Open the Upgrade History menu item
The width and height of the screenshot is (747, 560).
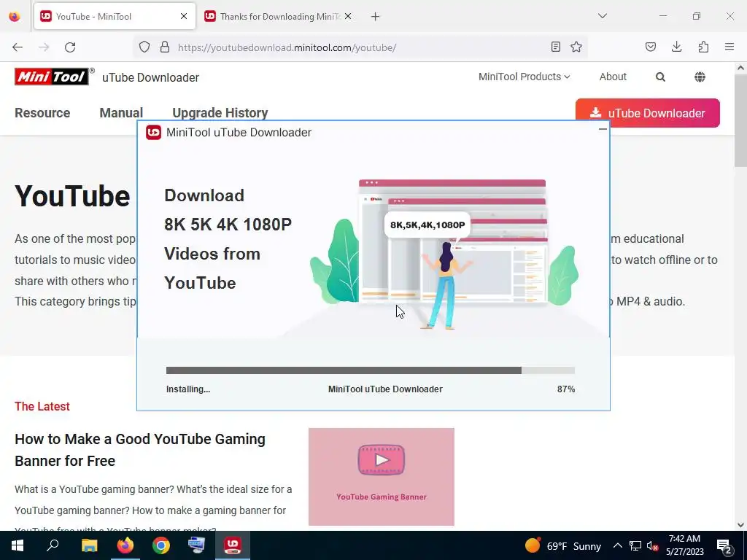(220, 113)
